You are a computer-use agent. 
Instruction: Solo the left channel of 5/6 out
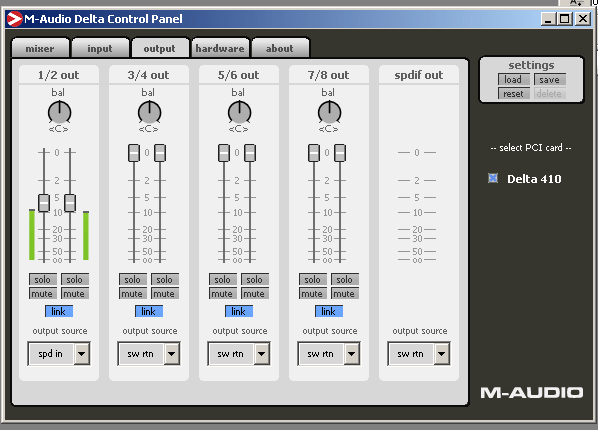223,280
